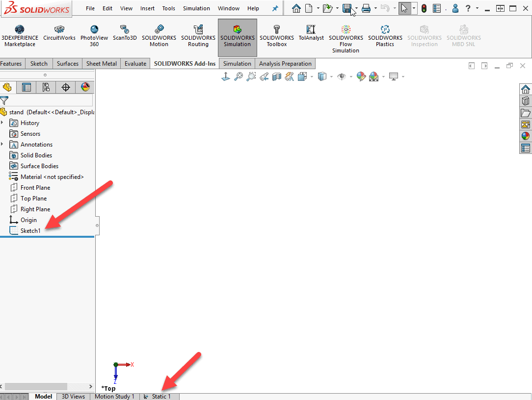Open the Hide/Show Items dropdown arrow
The height and width of the screenshot is (400, 532).
351,77
